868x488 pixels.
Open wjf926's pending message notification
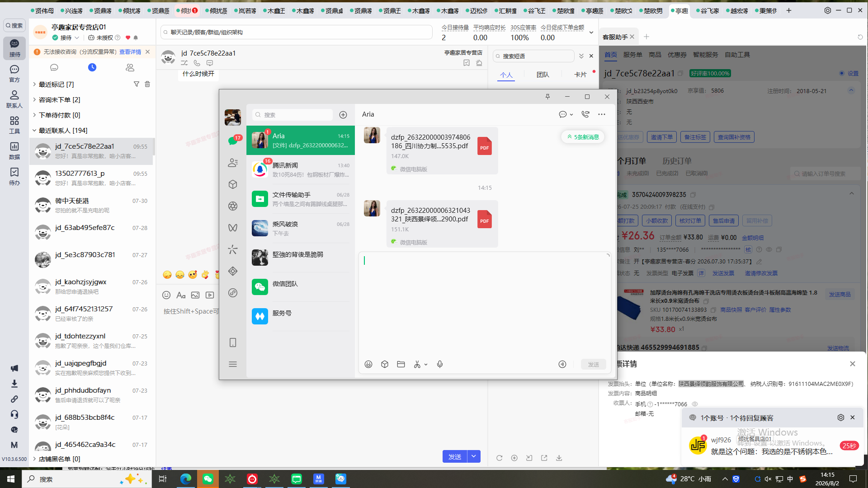pyautogui.click(x=773, y=446)
